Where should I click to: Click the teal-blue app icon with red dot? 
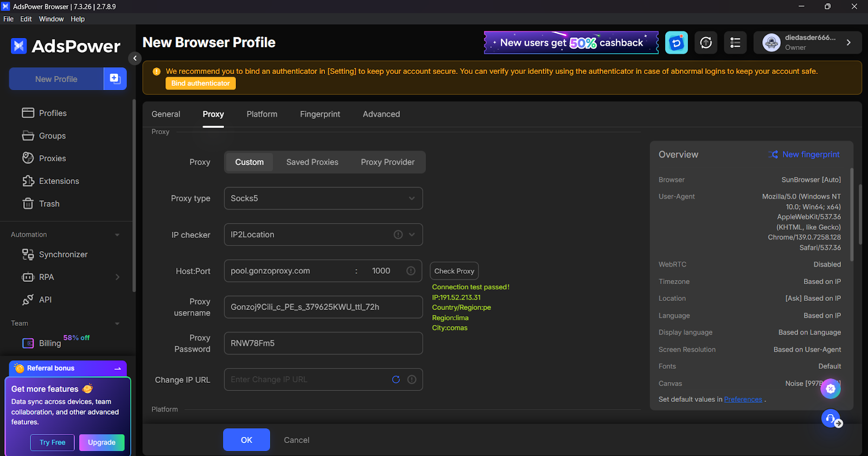click(x=676, y=42)
